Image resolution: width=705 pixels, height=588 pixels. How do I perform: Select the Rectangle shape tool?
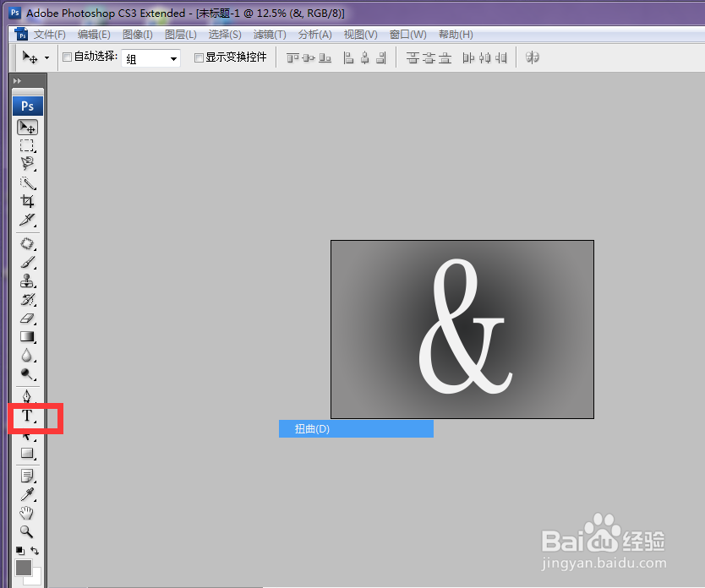click(x=27, y=454)
